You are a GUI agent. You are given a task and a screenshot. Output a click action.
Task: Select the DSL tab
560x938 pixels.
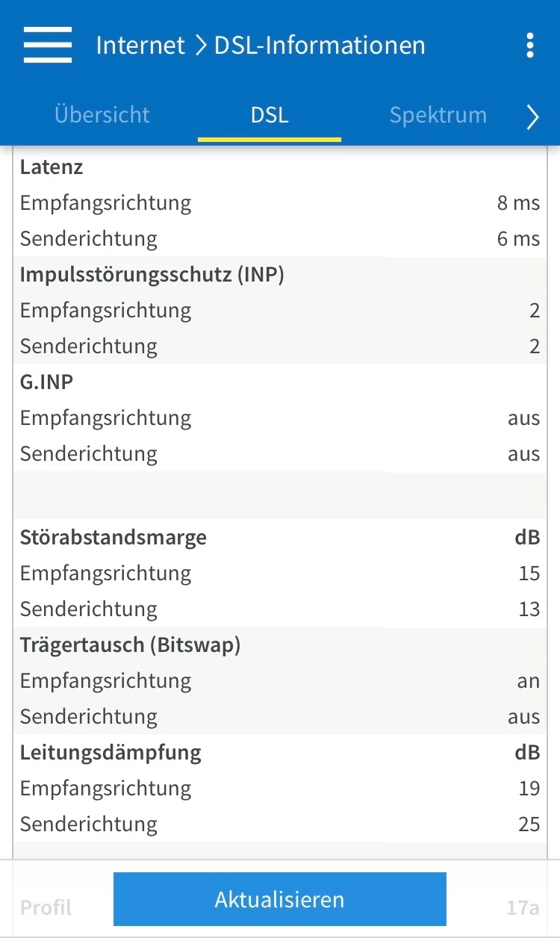[270, 115]
